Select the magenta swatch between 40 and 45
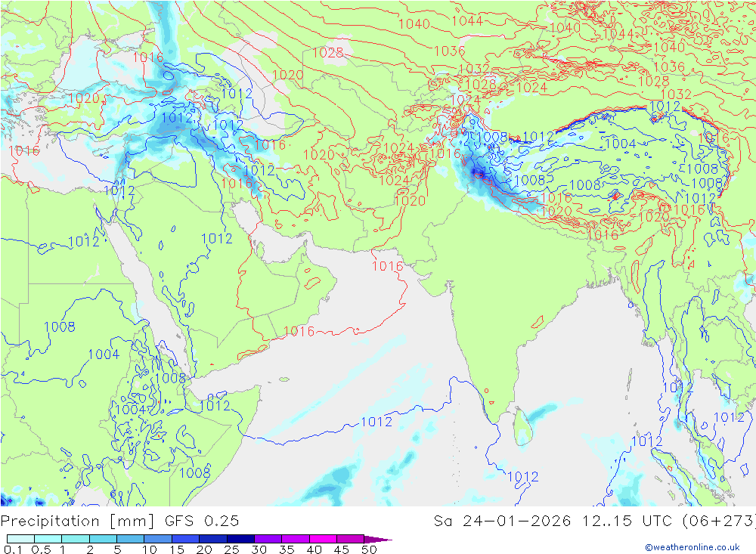The height and width of the screenshot is (554, 756). tap(323, 539)
